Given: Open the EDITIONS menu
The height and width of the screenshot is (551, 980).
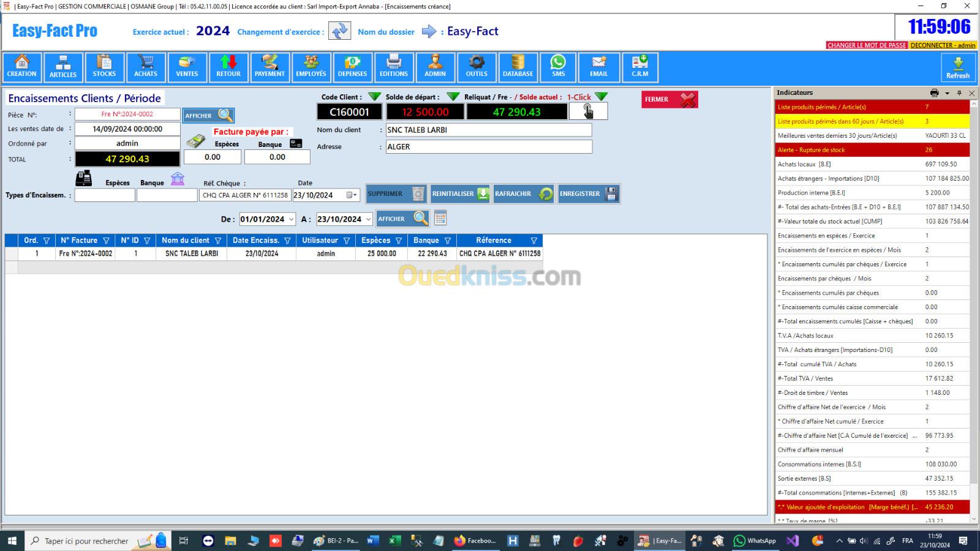Looking at the screenshot, I should click(393, 67).
